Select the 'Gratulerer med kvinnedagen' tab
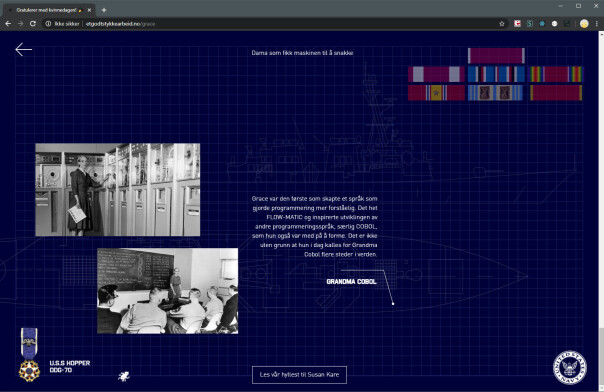 pos(49,10)
